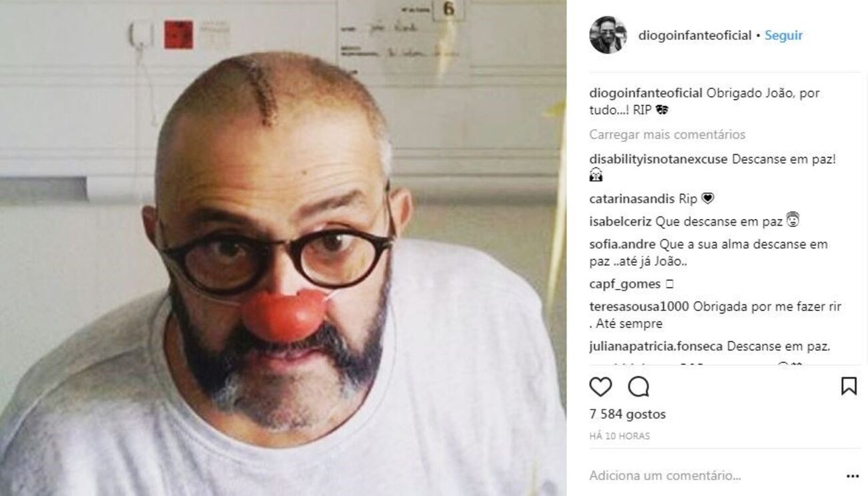Visit the capf_gomes profile
Viewport: 868px width, 496px height.
[625, 284]
